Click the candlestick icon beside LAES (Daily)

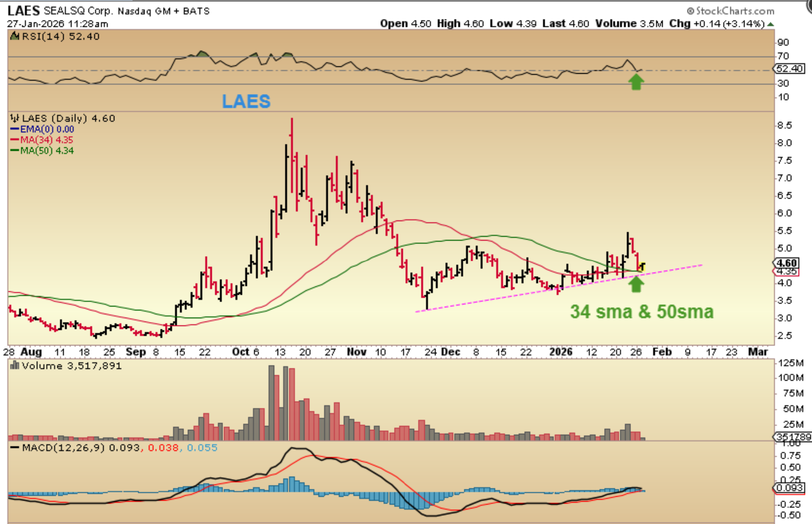pos(15,118)
